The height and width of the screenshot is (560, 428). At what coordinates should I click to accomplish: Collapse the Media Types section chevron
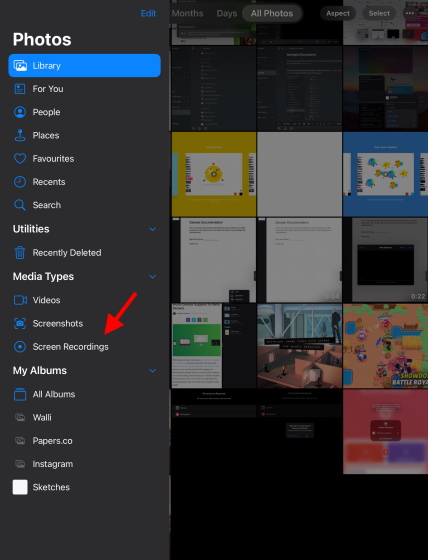tap(153, 276)
